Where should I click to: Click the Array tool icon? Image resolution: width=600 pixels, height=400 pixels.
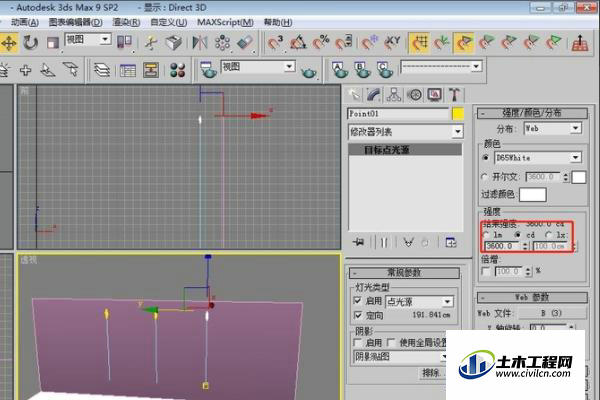[222, 42]
